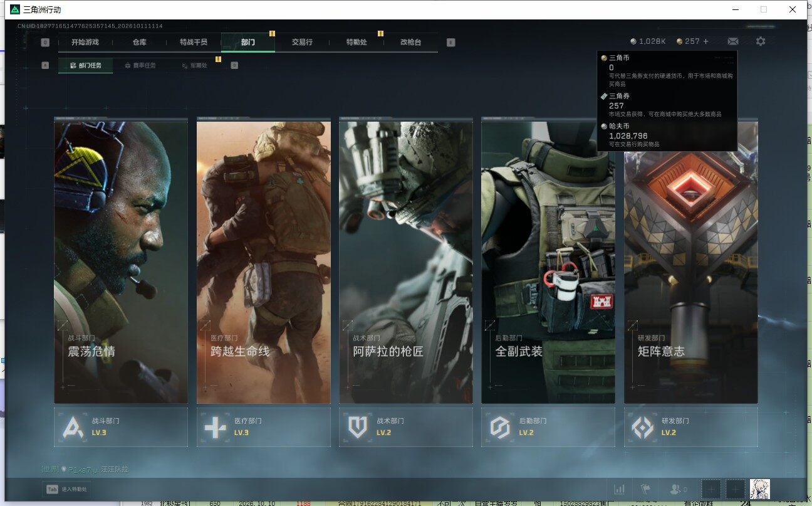Open the 全副武装 logistics mission card
This screenshot has width=812, height=506.
coord(548,262)
